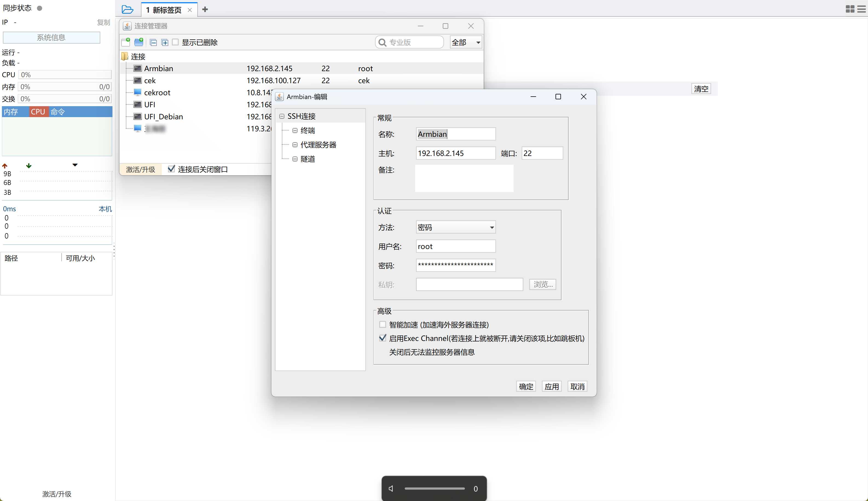868x501 pixels.
Task: Collapse the SSH连接 tree node
Action: pos(282,116)
